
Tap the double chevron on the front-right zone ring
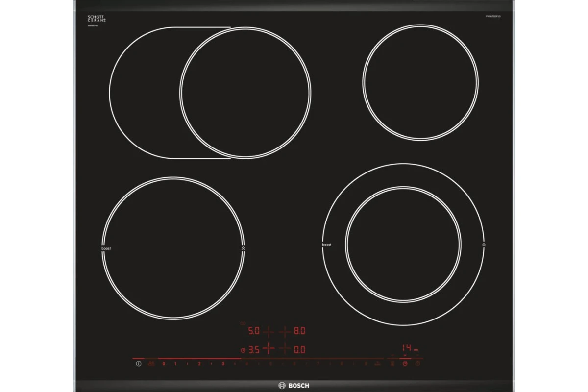pyautogui.click(x=484, y=244)
